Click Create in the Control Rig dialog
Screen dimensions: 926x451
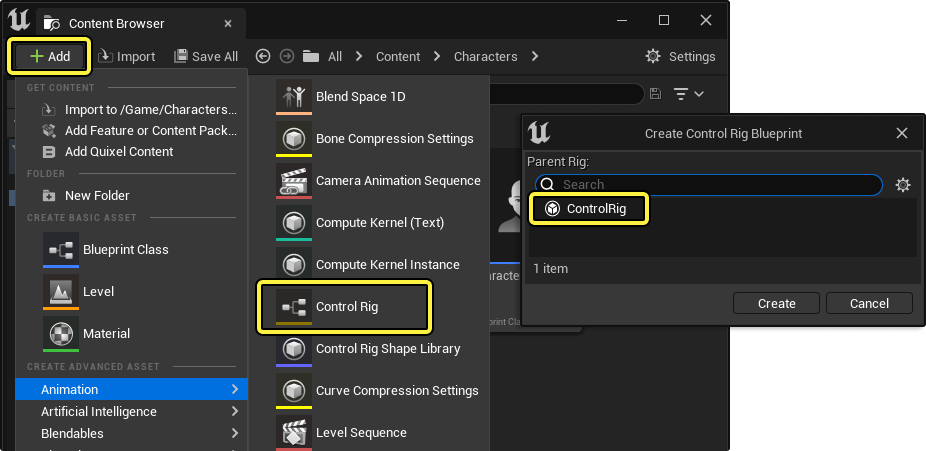[x=776, y=303]
